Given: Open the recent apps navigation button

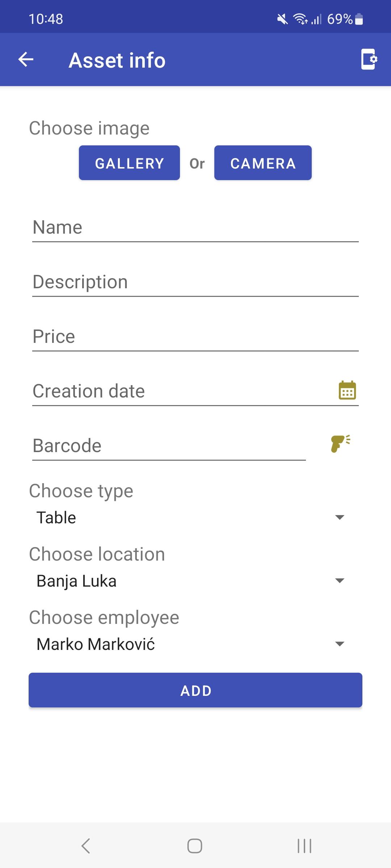Looking at the screenshot, I should (304, 846).
